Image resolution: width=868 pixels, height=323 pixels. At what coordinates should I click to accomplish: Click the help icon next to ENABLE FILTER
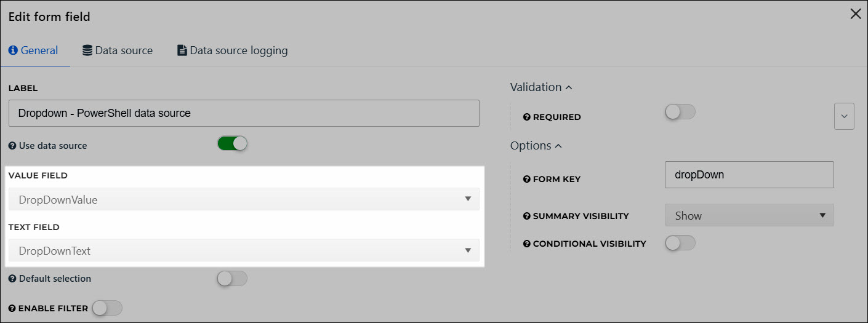12,308
